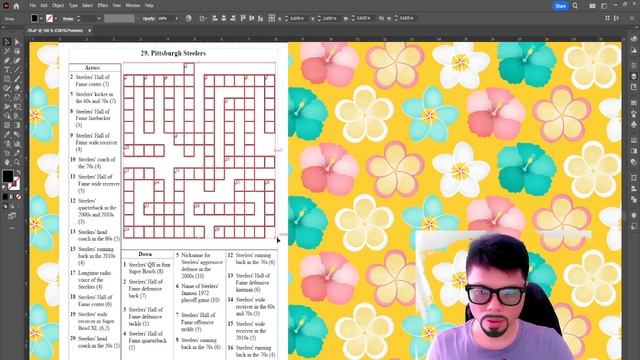Click the blue Share button

[x=560, y=6]
